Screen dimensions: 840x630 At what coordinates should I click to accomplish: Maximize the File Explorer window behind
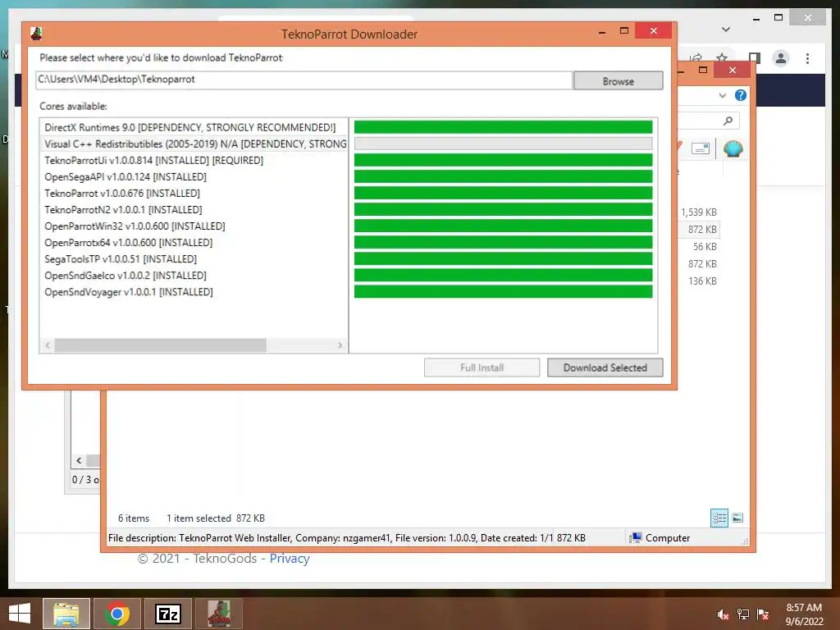pyautogui.click(x=703, y=71)
